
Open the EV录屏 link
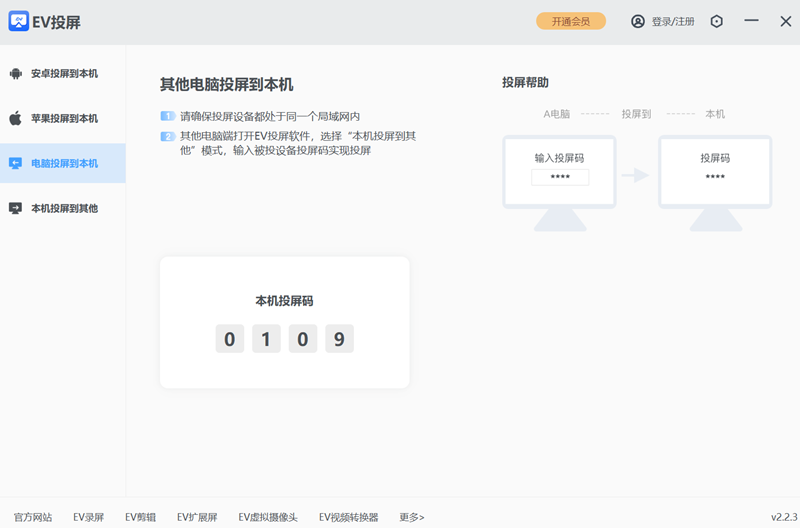click(x=88, y=517)
